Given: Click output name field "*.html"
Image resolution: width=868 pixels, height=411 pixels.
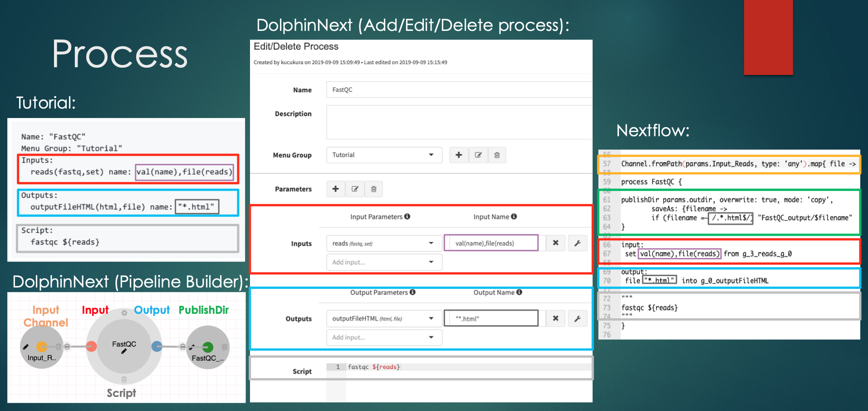Looking at the screenshot, I should [491, 318].
